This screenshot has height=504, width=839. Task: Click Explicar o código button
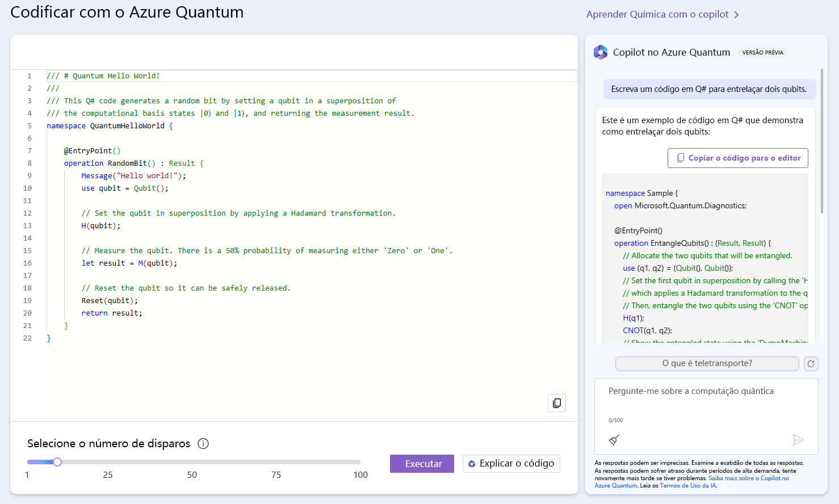pos(511,464)
